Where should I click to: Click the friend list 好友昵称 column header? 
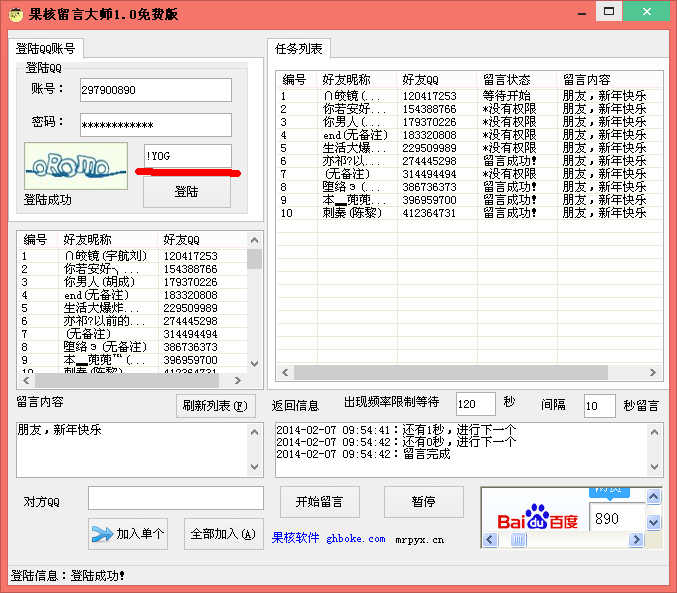tap(108, 240)
